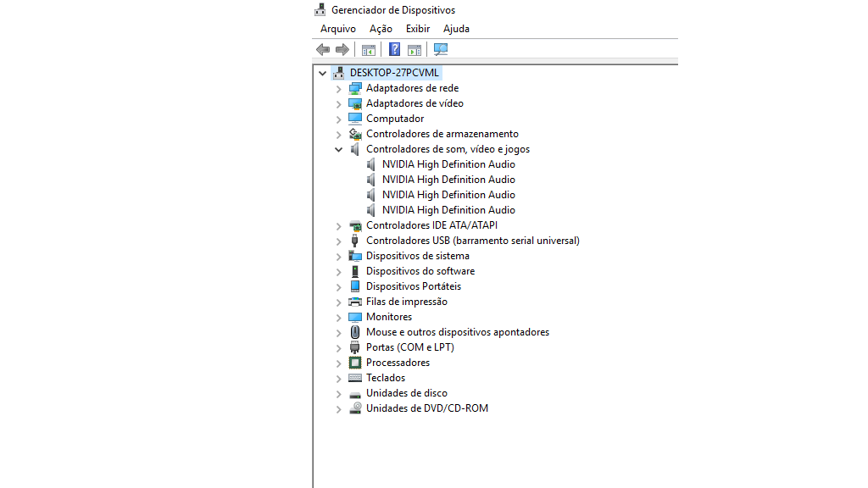Select Filas de impressão label

(406, 302)
